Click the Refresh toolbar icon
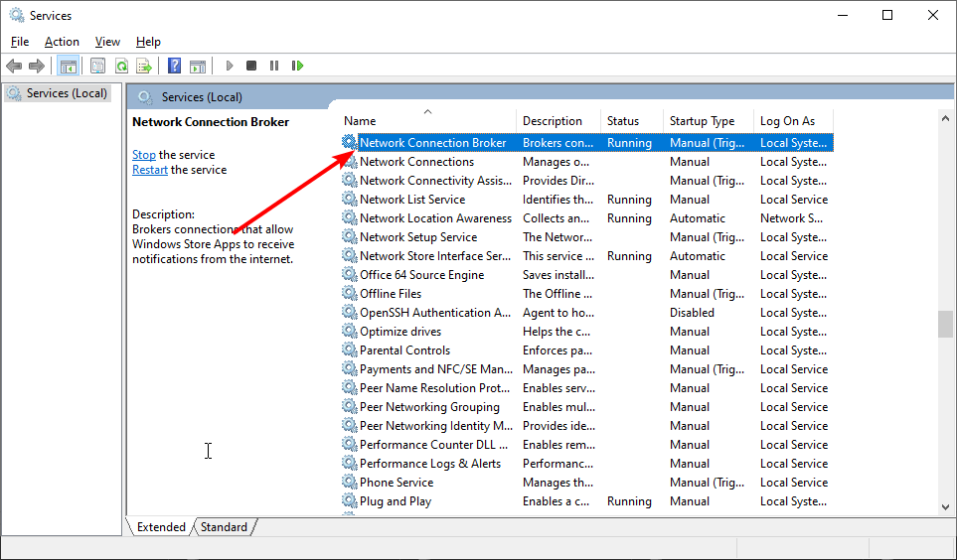The width and height of the screenshot is (957, 560). [121, 66]
